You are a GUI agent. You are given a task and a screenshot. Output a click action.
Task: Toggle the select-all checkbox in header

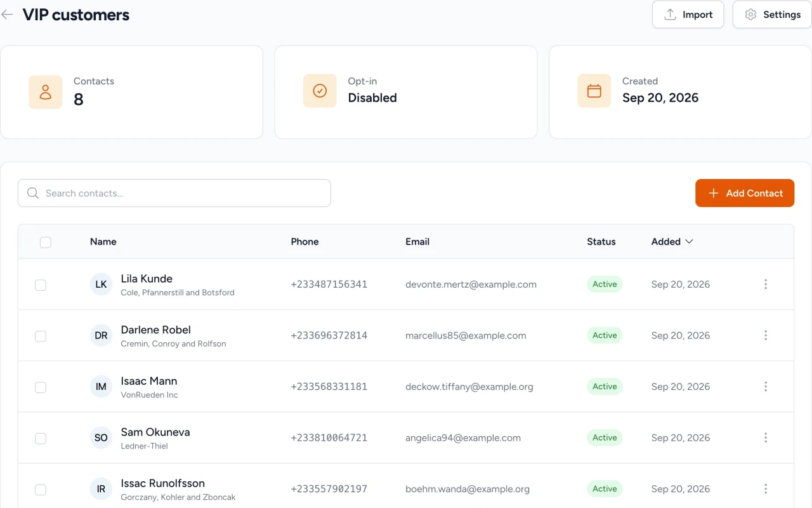click(46, 242)
